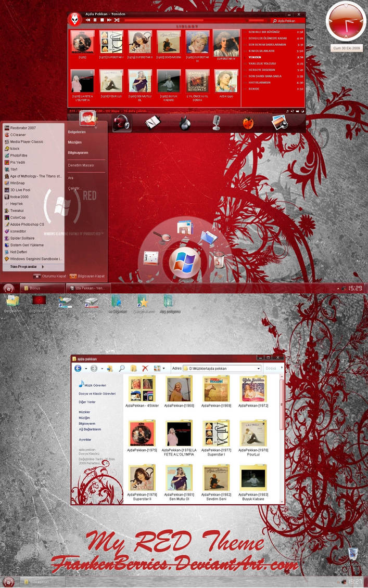The width and height of the screenshot is (368, 588).
Task: Click Oturumu Kapat log off button
Action: tap(50, 276)
